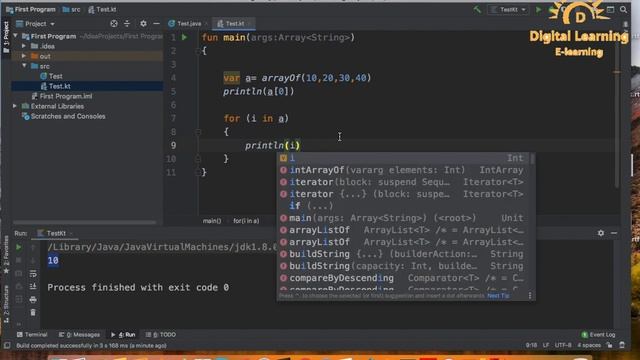Select Test class in project tree
This screenshot has width=640, height=360.
tap(51, 76)
